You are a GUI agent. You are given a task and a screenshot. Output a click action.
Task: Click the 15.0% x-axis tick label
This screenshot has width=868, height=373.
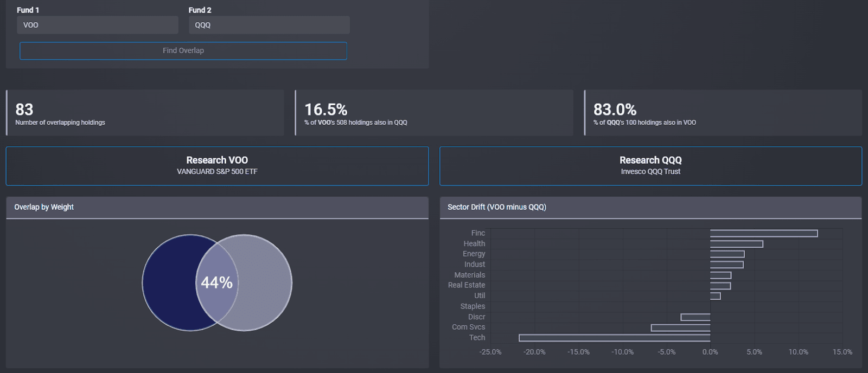point(843,352)
